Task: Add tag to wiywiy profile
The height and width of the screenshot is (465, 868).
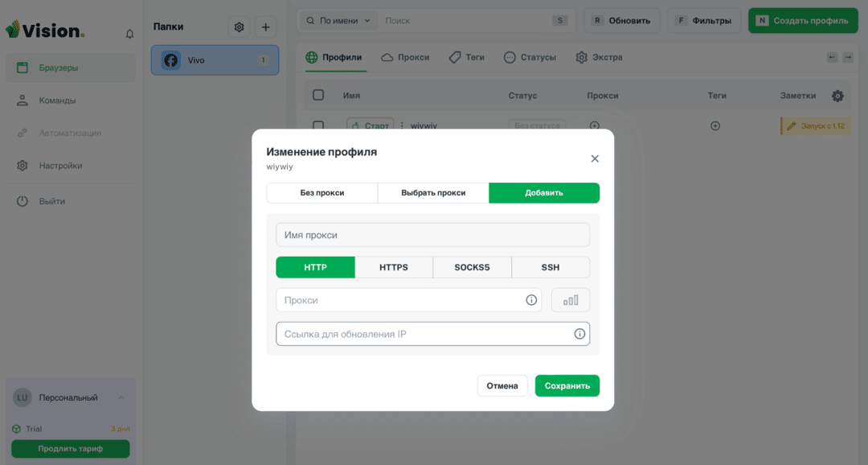Action: [x=715, y=126]
